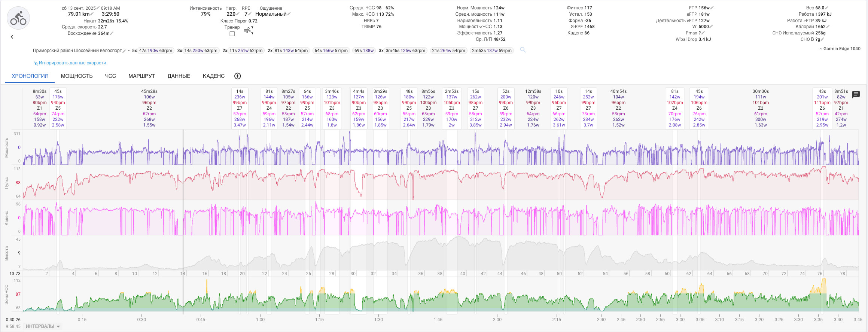Open the comments chat icon
Viewport: 868px width, 332px height.
[856, 94]
